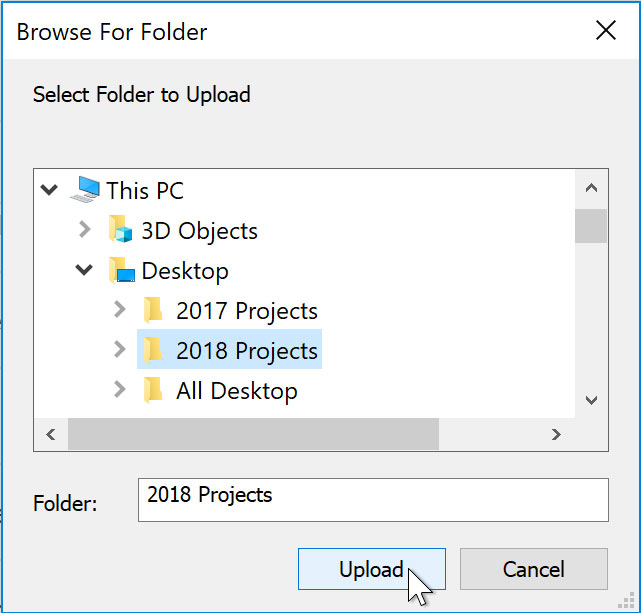This screenshot has height=613, width=641.
Task: Select the All Desktop label
Action: (x=237, y=391)
